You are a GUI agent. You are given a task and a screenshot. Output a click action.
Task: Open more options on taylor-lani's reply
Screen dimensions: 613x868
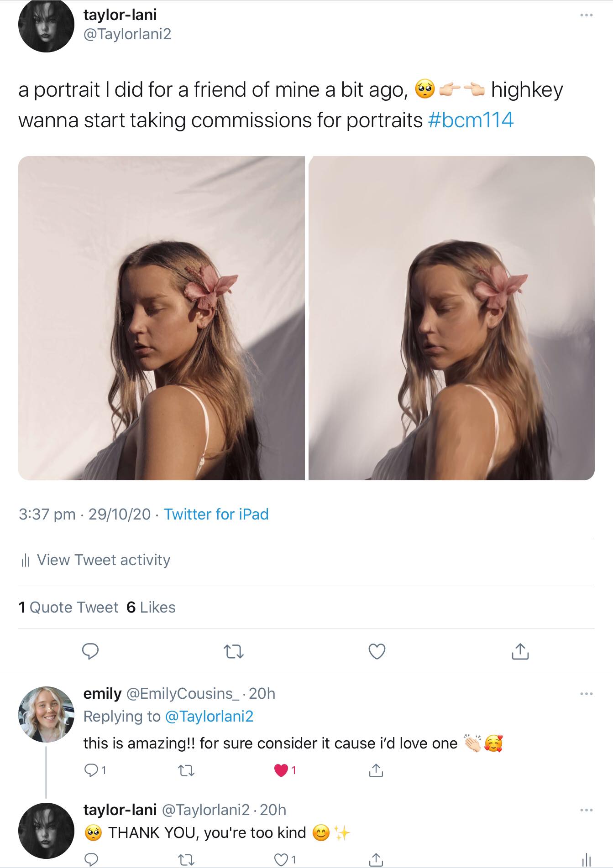point(586,810)
